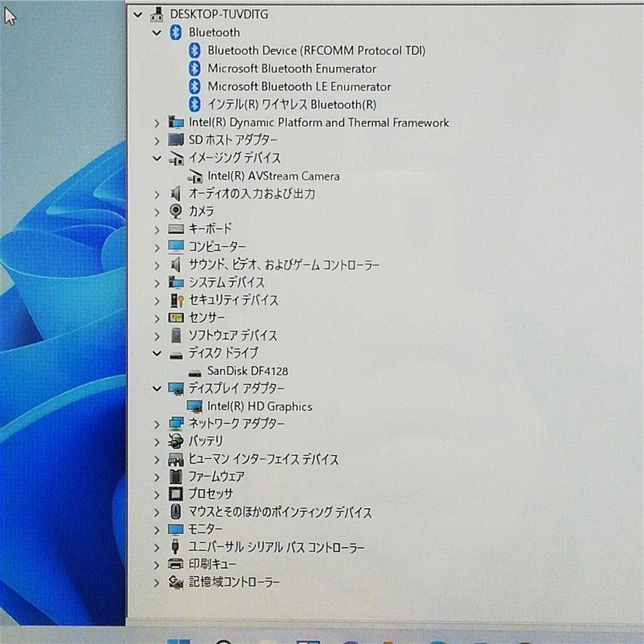Collapse the Bluetooth category

coord(157,32)
